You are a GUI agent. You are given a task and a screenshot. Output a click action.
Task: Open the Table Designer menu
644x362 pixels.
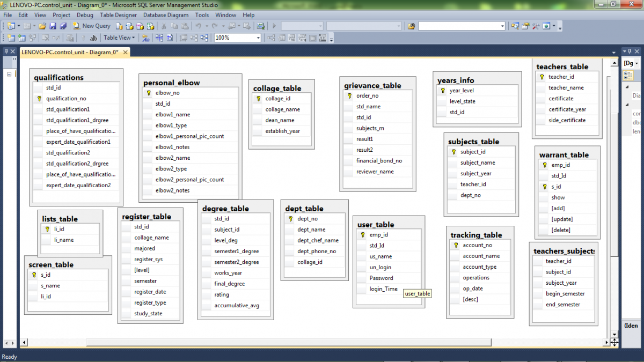pos(118,15)
